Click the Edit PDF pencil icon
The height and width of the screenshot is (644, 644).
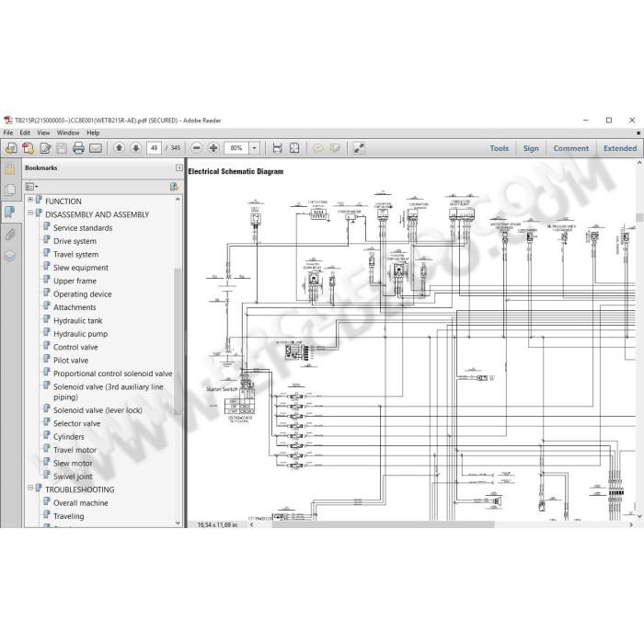tap(45, 148)
